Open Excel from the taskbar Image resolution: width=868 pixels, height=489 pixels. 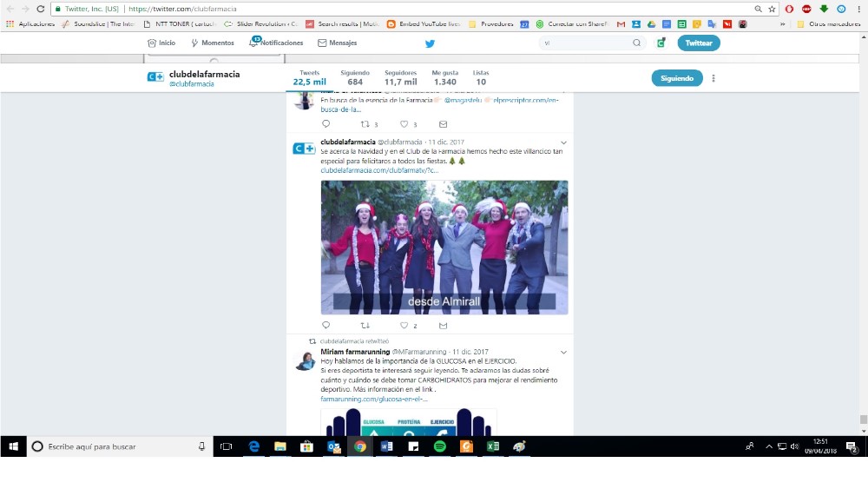(493, 446)
